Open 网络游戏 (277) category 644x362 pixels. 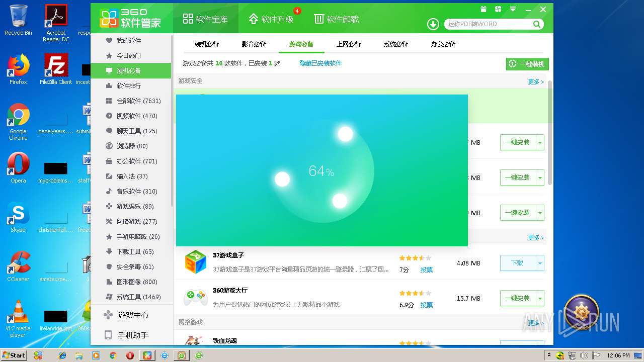(131, 221)
